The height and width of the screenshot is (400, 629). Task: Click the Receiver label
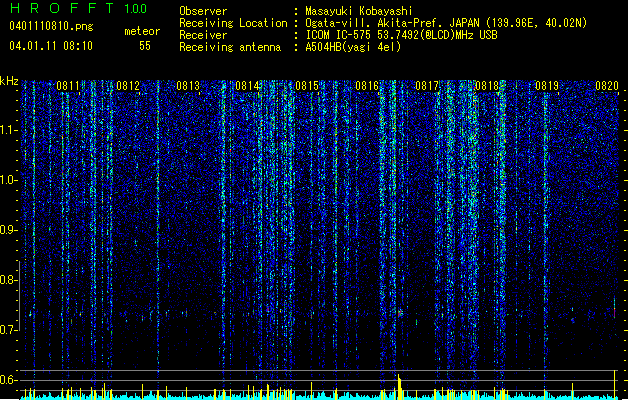tap(203, 35)
